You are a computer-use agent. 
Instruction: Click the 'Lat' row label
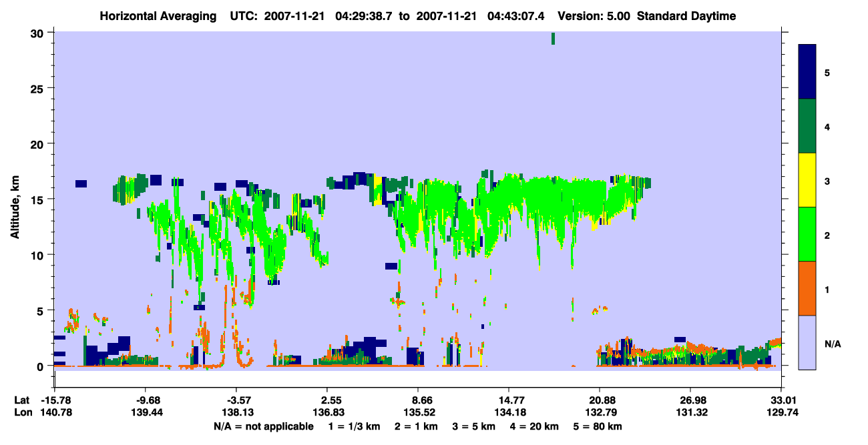22,400
